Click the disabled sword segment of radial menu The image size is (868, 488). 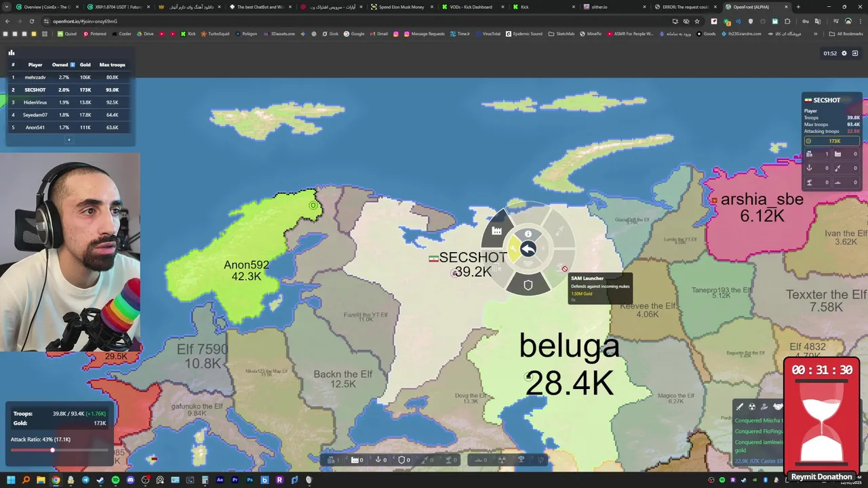pyautogui.click(x=559, y=231)
